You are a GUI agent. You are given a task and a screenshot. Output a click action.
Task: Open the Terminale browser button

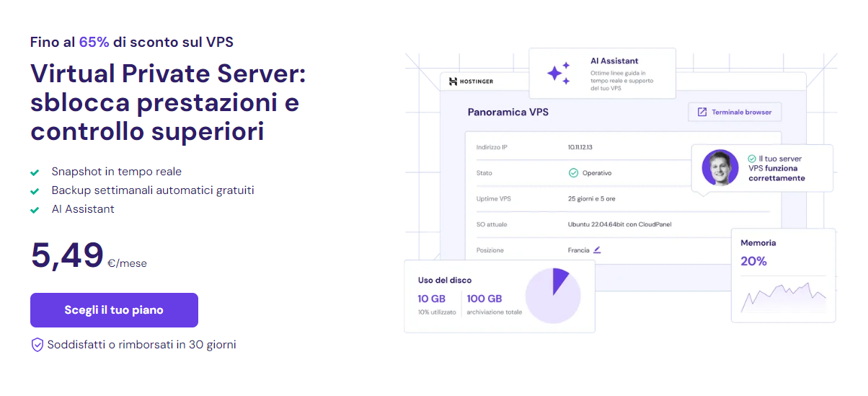pyautogui.click(x=735, y=113)
